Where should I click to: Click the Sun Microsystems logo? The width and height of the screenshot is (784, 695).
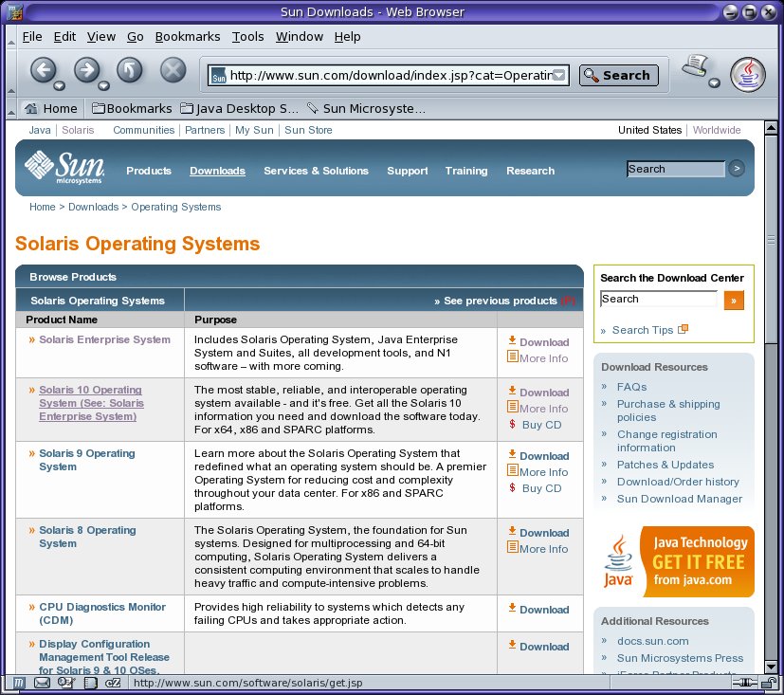coord(64,168)
